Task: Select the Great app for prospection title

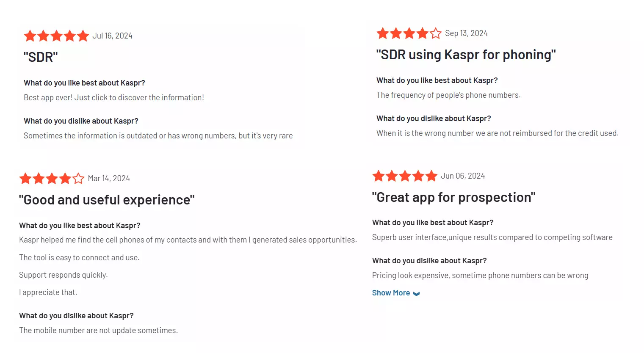Action: pyautogui.click(x=454, y=196)
